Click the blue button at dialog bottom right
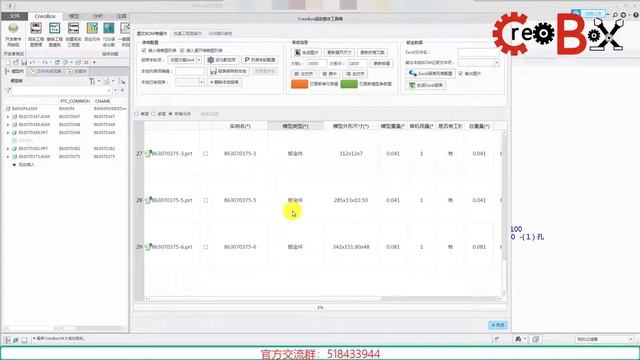Viewport: 640px width, 360px height. 498,325
